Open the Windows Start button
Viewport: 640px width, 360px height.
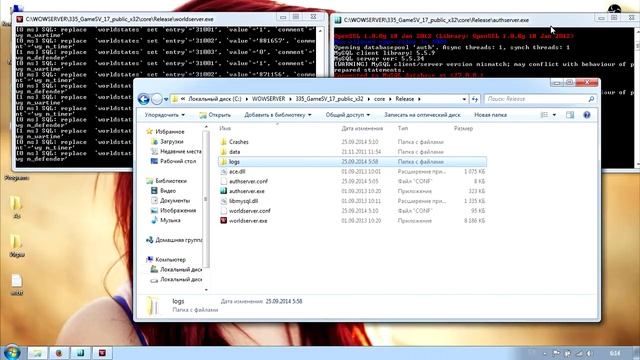11,353
